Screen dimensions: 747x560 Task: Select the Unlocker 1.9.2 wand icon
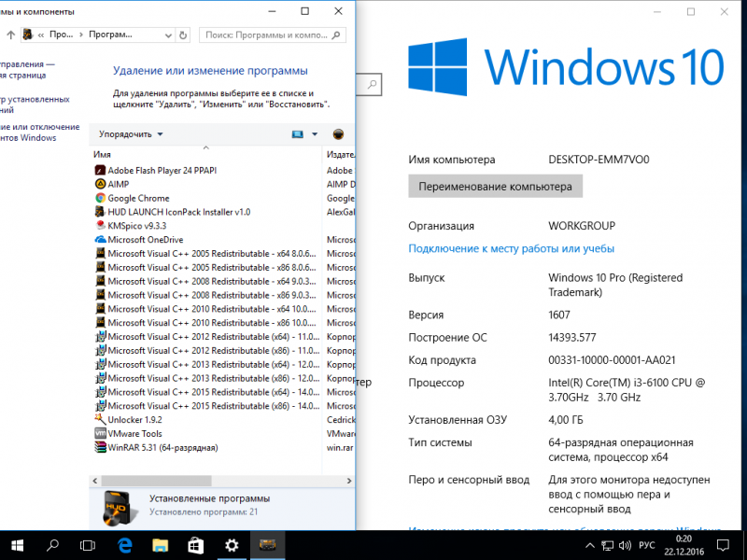[100, 419]
